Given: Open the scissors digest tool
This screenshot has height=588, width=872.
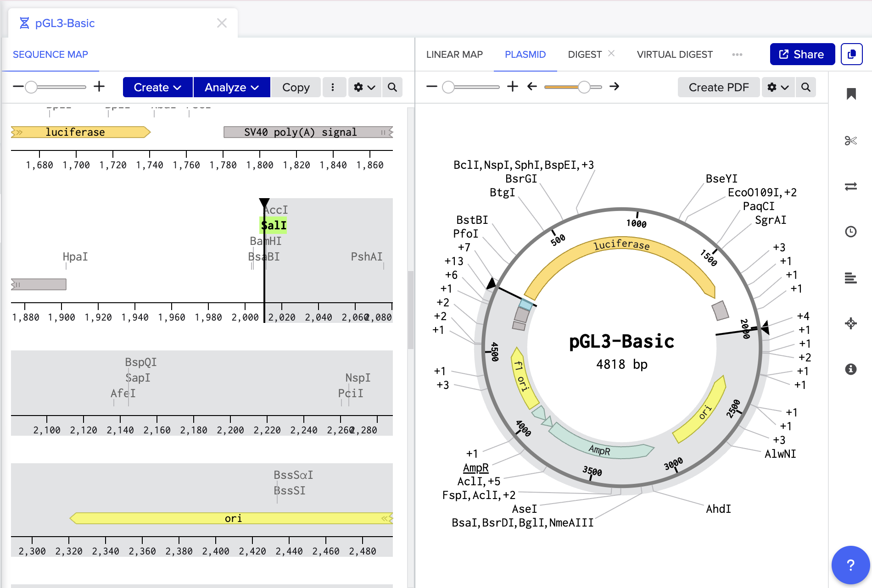Looking at the screenshot, I should click(851, 140).
